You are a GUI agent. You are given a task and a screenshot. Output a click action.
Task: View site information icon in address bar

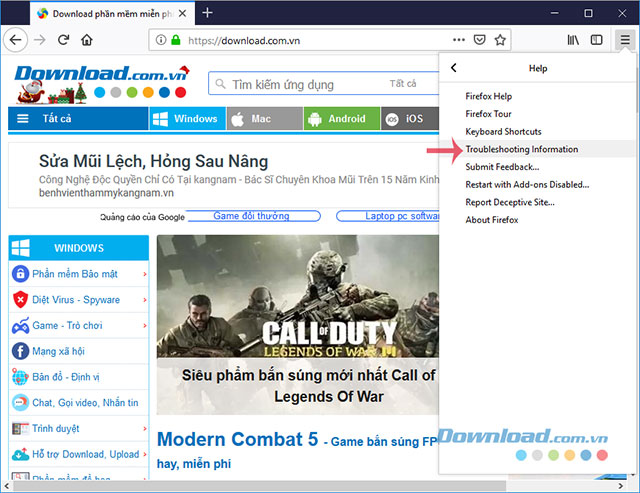(161, 40)
